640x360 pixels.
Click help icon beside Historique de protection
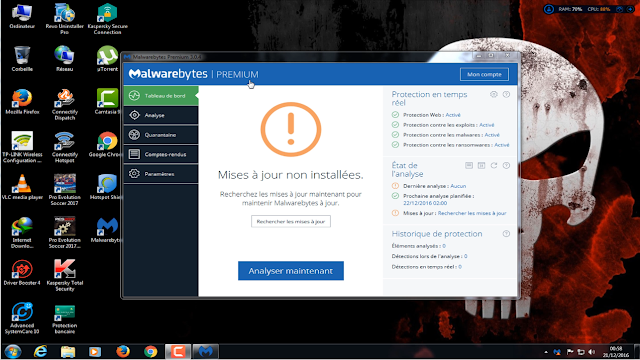pos(506,234)
